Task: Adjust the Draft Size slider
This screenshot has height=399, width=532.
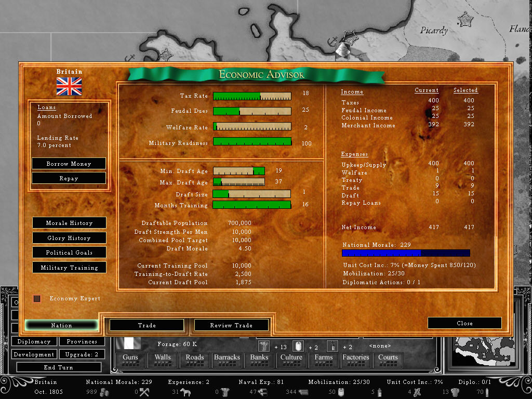Action: (x=252, y=194)
